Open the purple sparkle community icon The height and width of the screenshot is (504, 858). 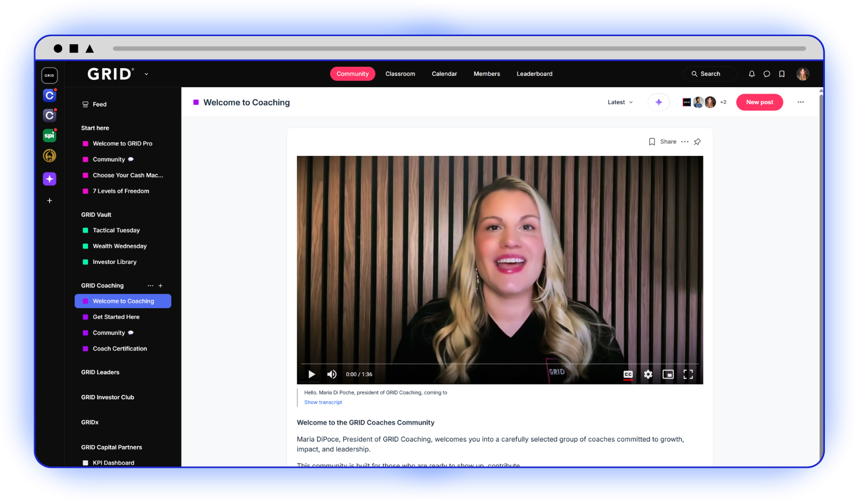click(49, 179)
